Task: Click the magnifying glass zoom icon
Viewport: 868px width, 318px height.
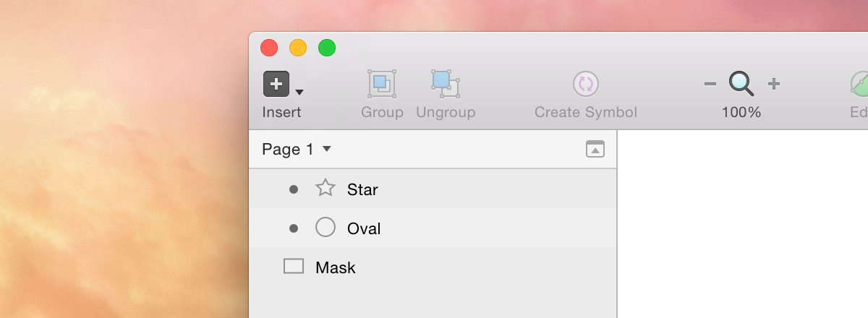Action: pos(741,84)
